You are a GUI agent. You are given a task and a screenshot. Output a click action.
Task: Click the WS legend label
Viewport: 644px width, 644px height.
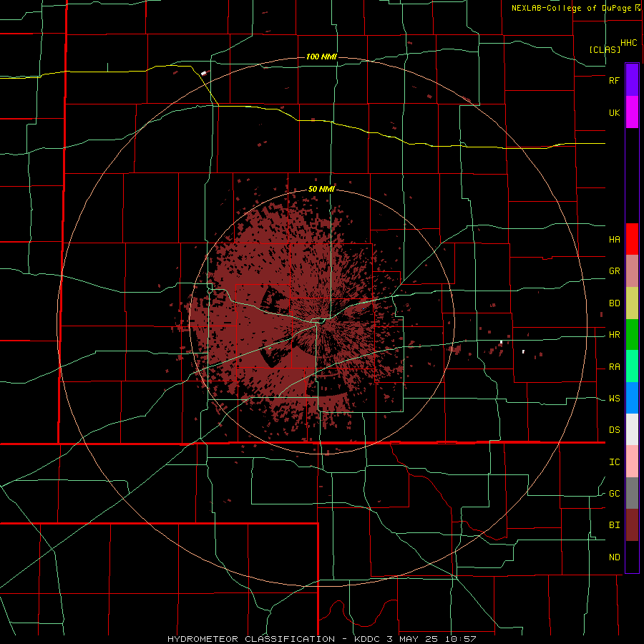click(x=614, y=399)
